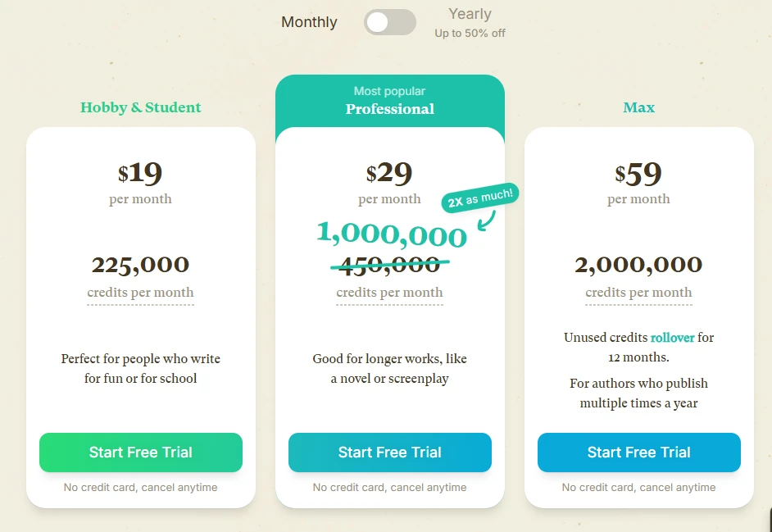Image resolution: width=772 pixels, height=532 pixels.
Task: Click the "Most popular" label
Action: [x=390, y=91]
